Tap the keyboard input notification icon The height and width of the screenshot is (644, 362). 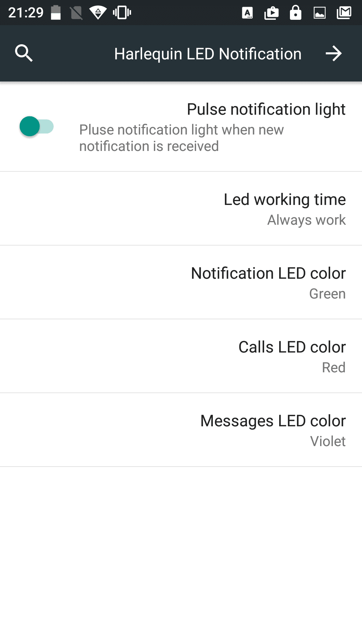247,13
